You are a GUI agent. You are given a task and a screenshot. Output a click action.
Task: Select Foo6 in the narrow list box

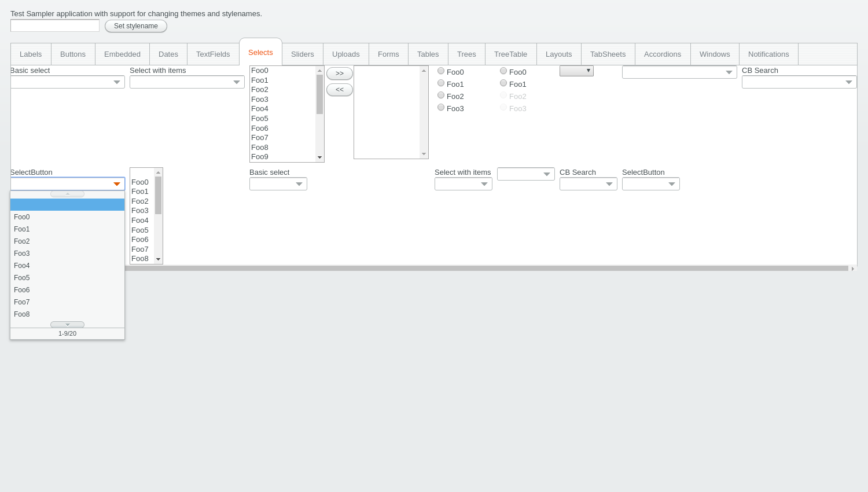pyautogui.click(x=142, y=240)
